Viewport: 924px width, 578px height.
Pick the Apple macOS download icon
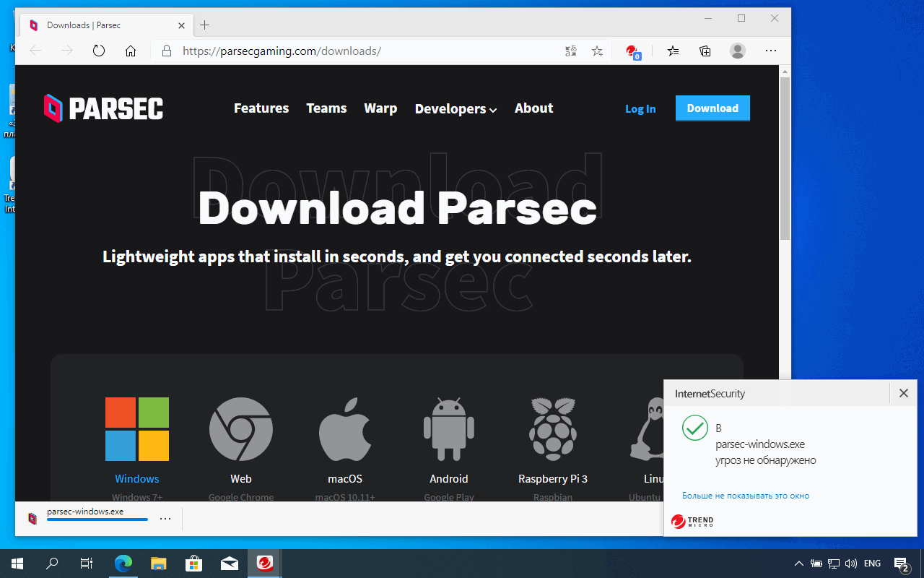(x=345, y=429)
